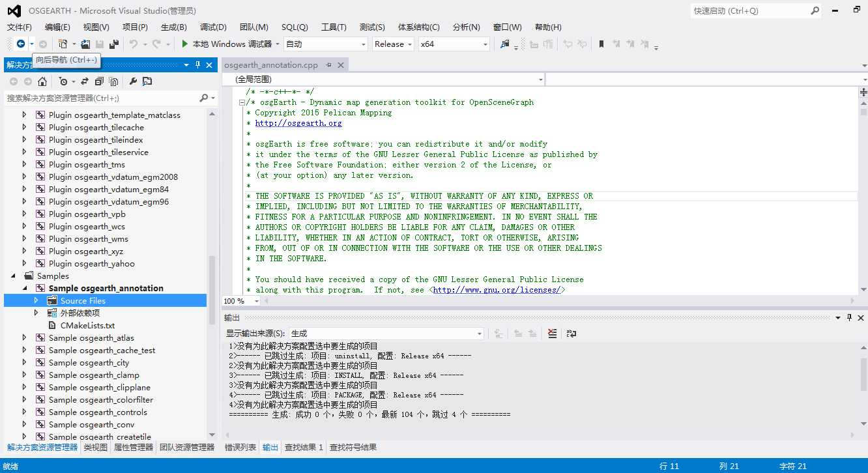Open the output source 生成 dropdown
Image resolution: width=868 pixels, height=473 pixels.
click(x=480, y=334)
